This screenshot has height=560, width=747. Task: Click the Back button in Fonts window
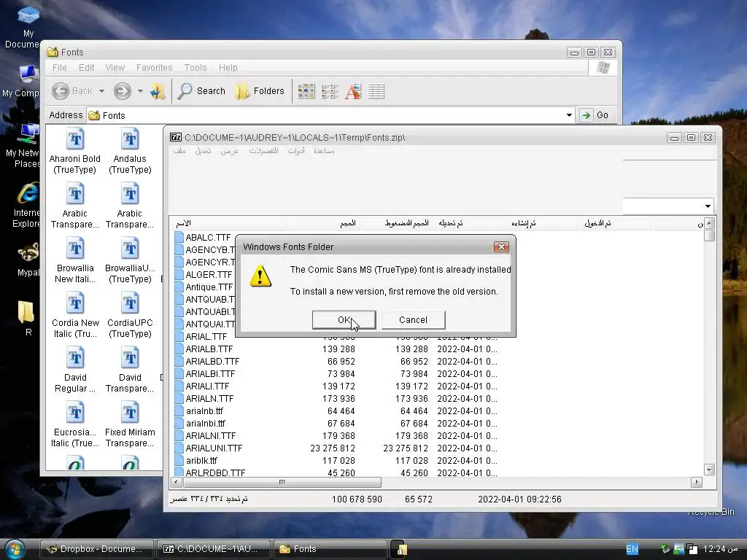coord(72,91)
